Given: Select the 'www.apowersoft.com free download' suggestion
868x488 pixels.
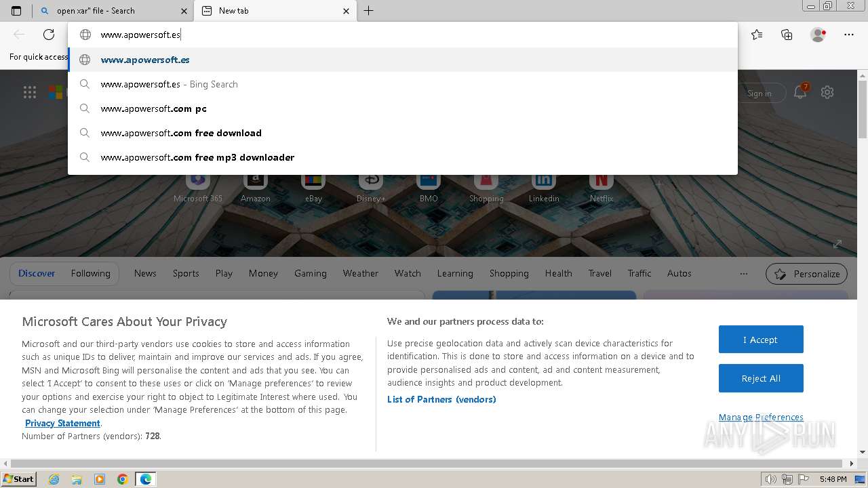Looking at the screenshot, I should click(x=402, y=133).
